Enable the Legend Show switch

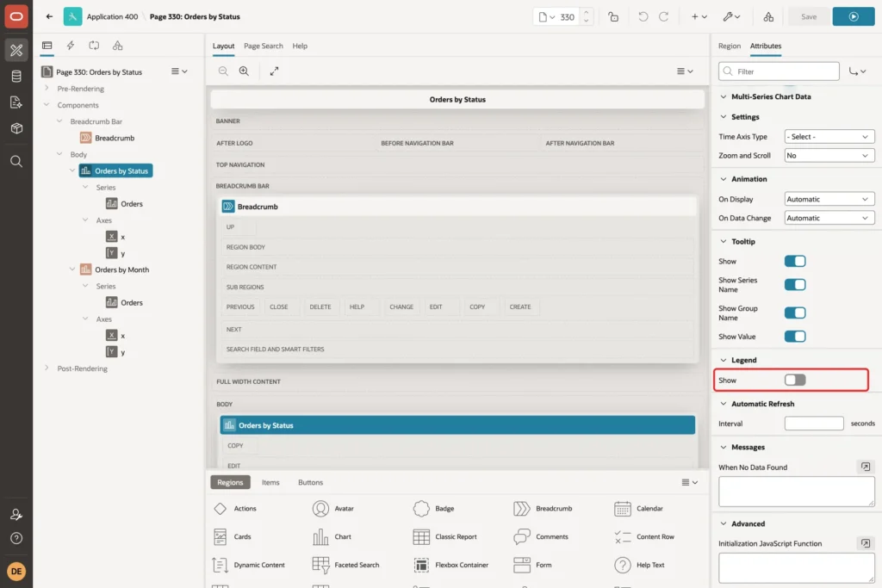point(795,380)
